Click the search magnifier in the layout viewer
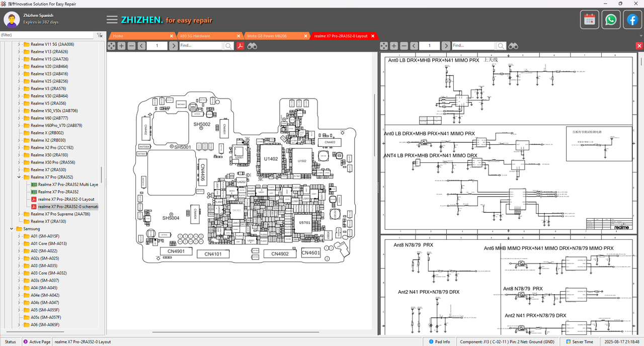Image resolution: width=644 pixels, height=346 pixels. pyautogui.click(x=229, y=46)
